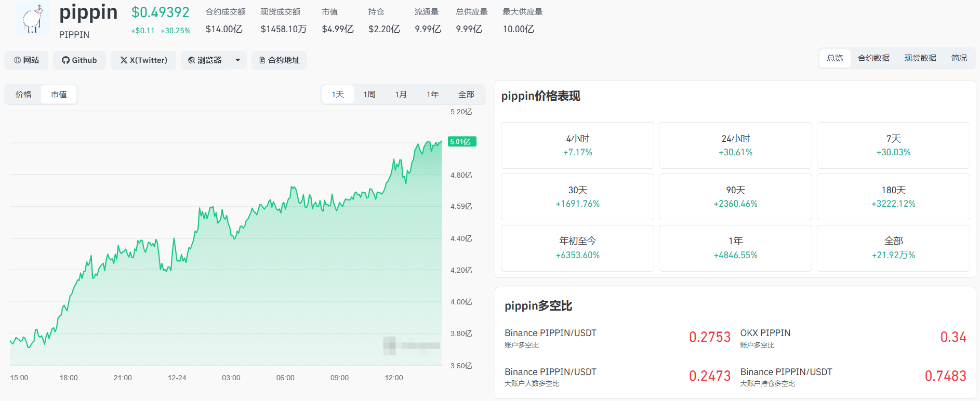The width and height of the screenshot is (980, 401).
Task: Click the 最大供应量 10.00亿 stat
Action: (x=522, y=20)
